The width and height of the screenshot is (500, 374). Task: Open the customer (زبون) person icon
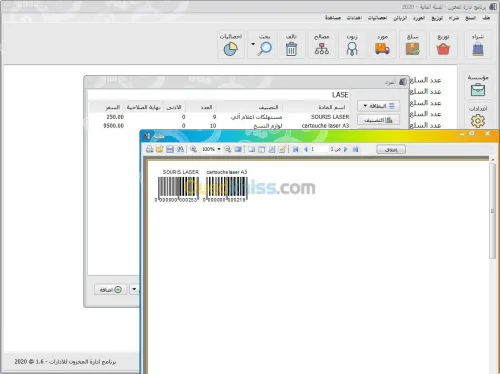coord(352,45)
